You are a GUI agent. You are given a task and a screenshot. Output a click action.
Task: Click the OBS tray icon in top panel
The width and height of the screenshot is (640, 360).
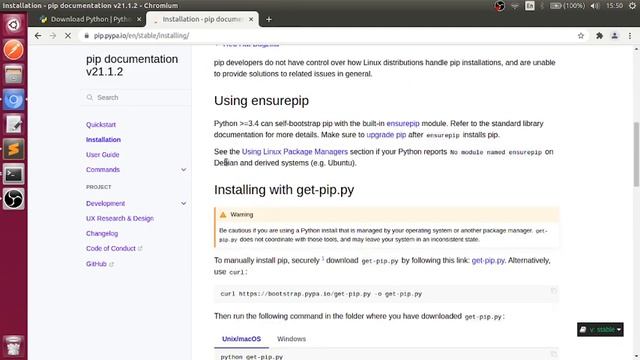point(500,6)
